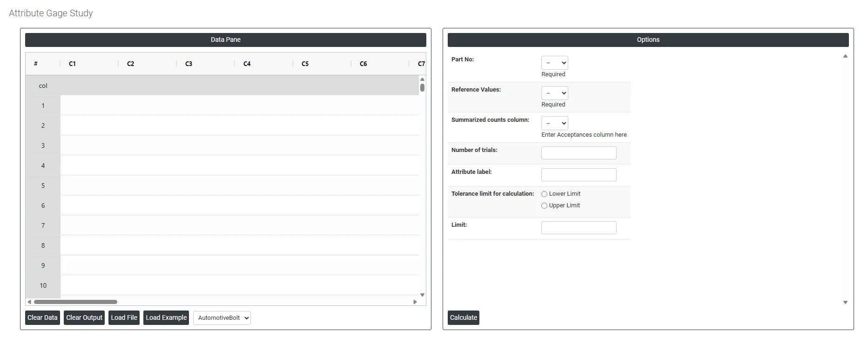Select row 7 in the data grid
Image resolution: width=868 pixels, height=357 pixels.
pyautogui.click(x=43, y=225)
